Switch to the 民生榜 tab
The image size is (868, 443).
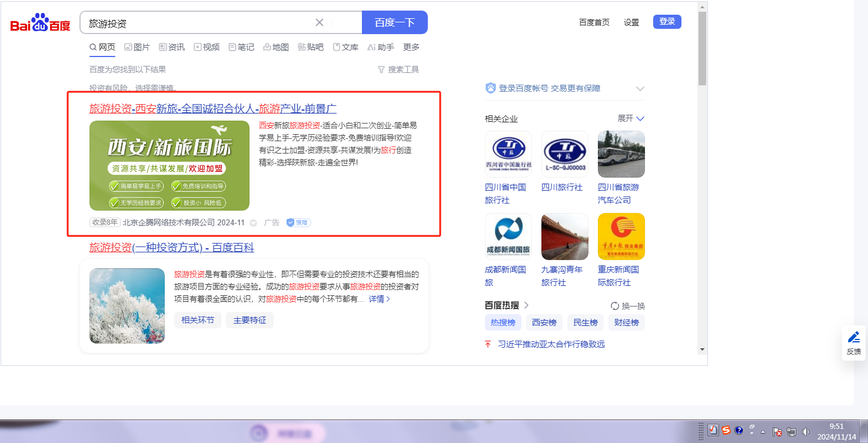tap(586, 322)
